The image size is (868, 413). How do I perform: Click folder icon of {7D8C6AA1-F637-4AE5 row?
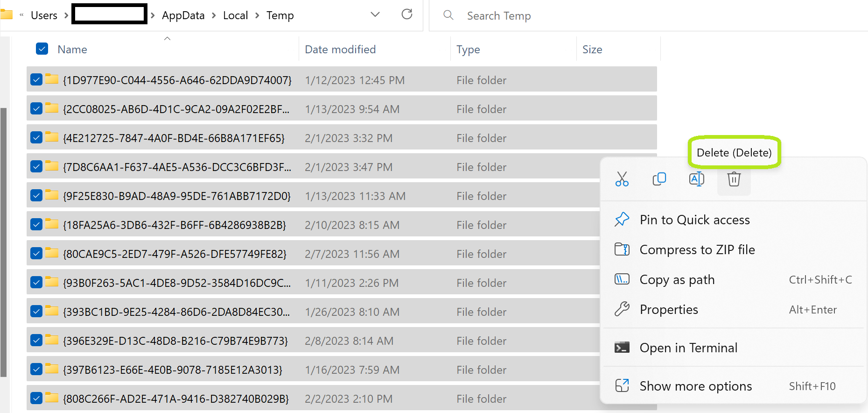(x=52, y=166)
